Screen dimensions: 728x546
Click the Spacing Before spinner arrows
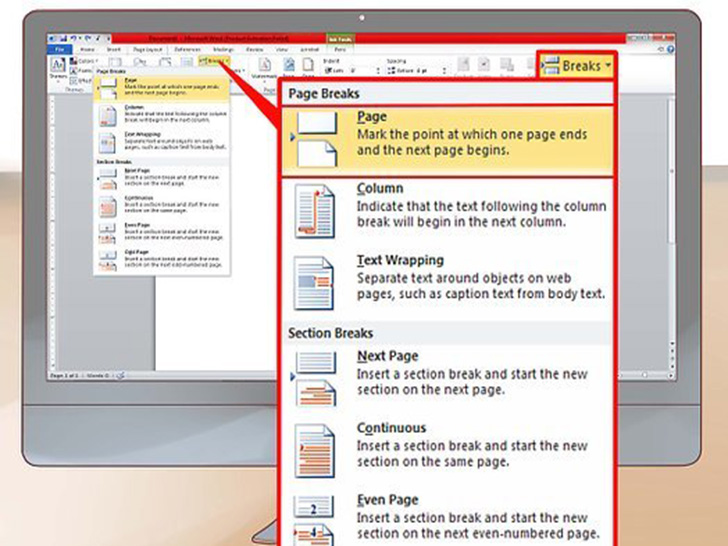(444, 71)
